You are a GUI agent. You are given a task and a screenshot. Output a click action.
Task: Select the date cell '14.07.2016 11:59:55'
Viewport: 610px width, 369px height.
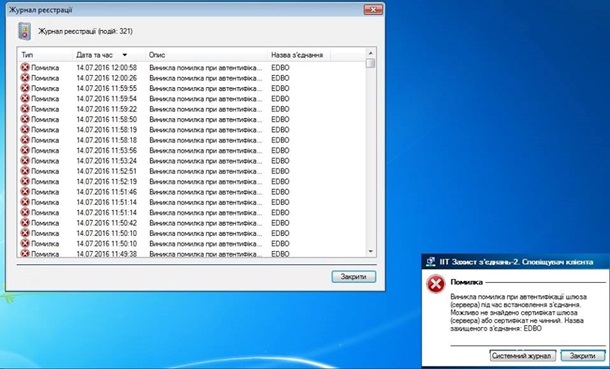click(107, 88)
